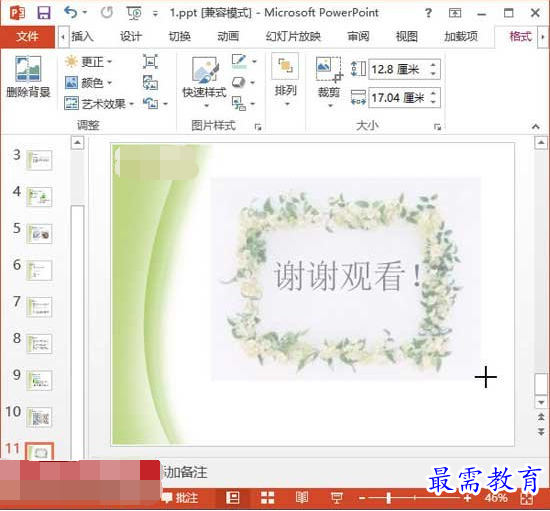
Task: Click the Picture Layout icon
Action: pos(239,103)
